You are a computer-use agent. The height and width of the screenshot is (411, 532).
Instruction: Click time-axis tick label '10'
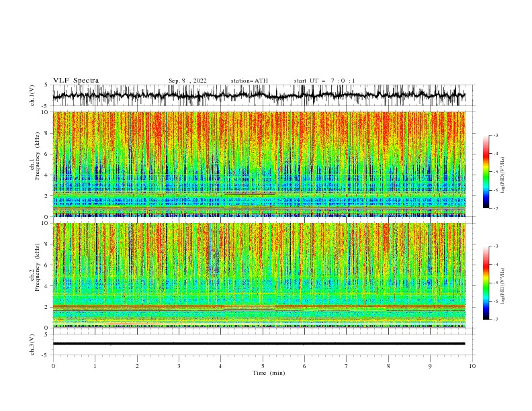point(472,366)
